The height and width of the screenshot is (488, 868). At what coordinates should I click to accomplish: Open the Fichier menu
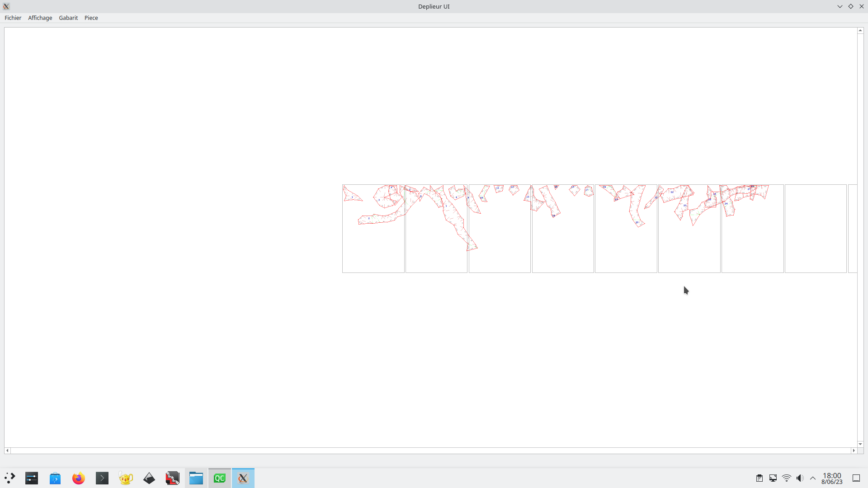(13, 18)
